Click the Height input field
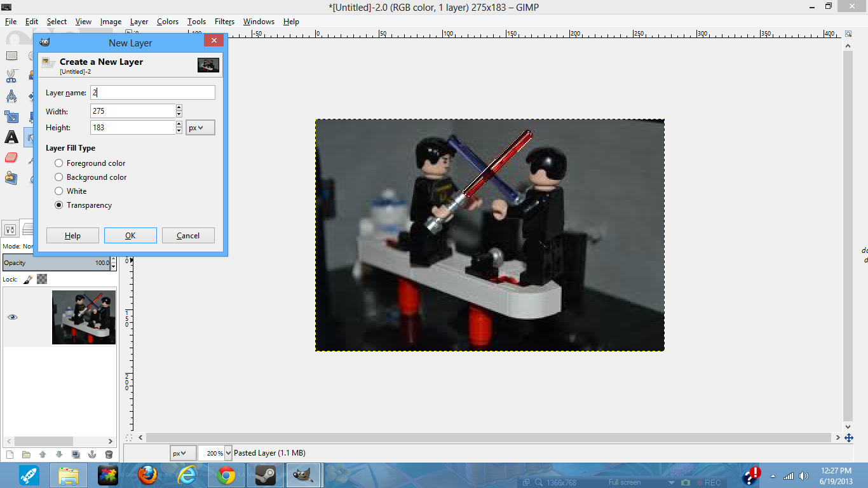Viewport: 868px width, 488px height. coord(133,128)
